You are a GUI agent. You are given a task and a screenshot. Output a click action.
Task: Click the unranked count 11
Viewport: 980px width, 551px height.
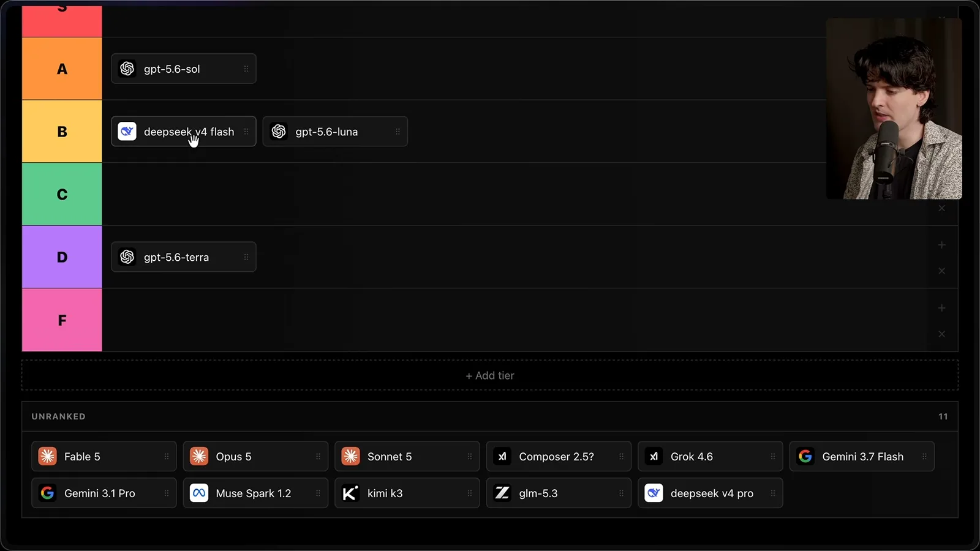pyautogui.click(x=943, y=416)
